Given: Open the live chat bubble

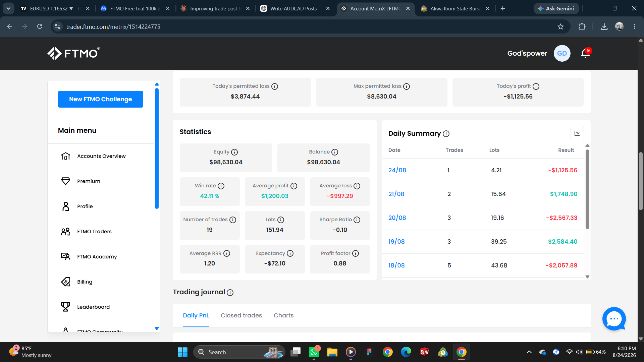Looking at the screenshot, I should pyautogui.click(x=614, y=319).
